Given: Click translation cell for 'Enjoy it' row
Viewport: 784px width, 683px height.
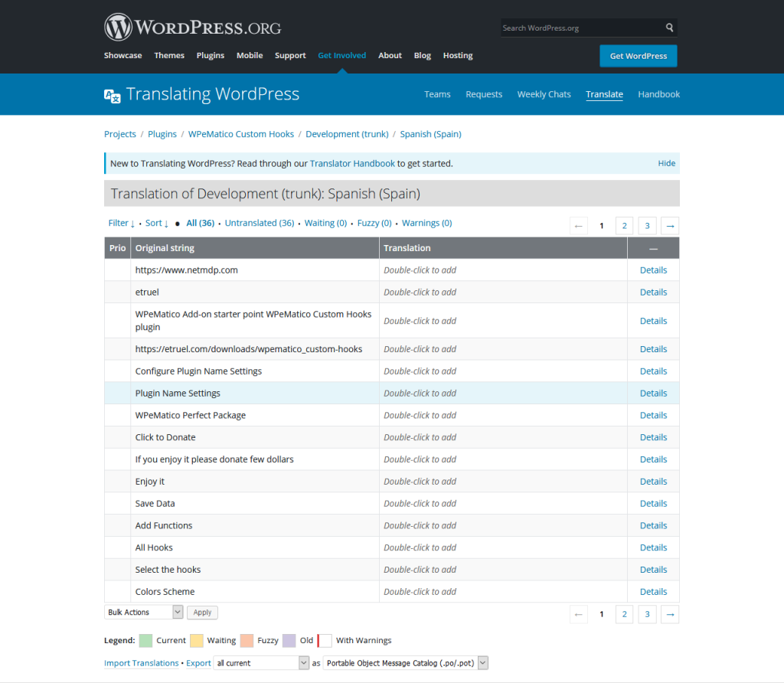Looking at the screenshot, I should click(503, 482).
